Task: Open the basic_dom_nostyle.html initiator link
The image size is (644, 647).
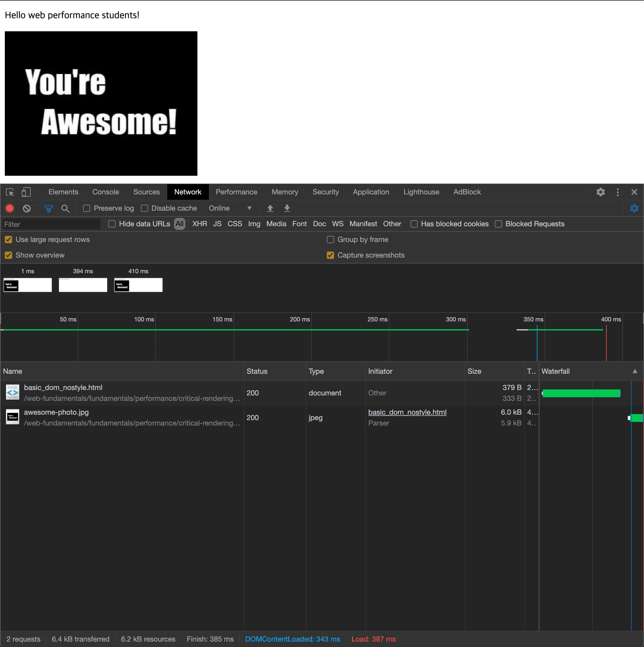Action: pos(407,412)
